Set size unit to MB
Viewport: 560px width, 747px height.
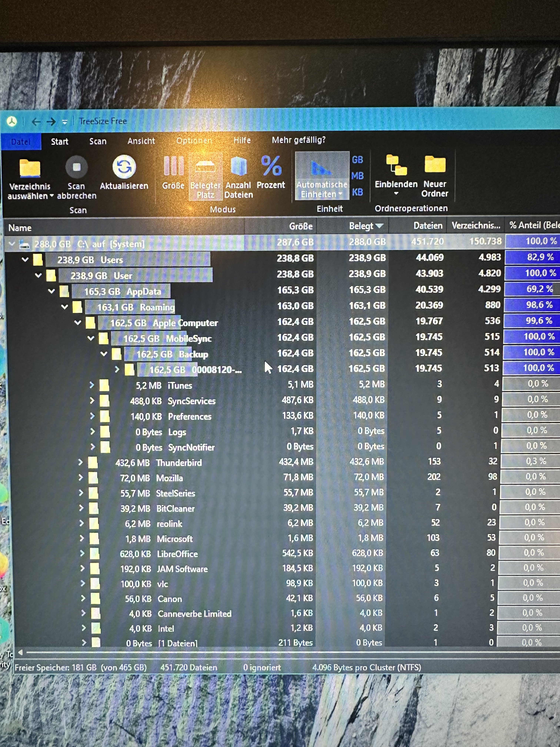tap(357, 176)
